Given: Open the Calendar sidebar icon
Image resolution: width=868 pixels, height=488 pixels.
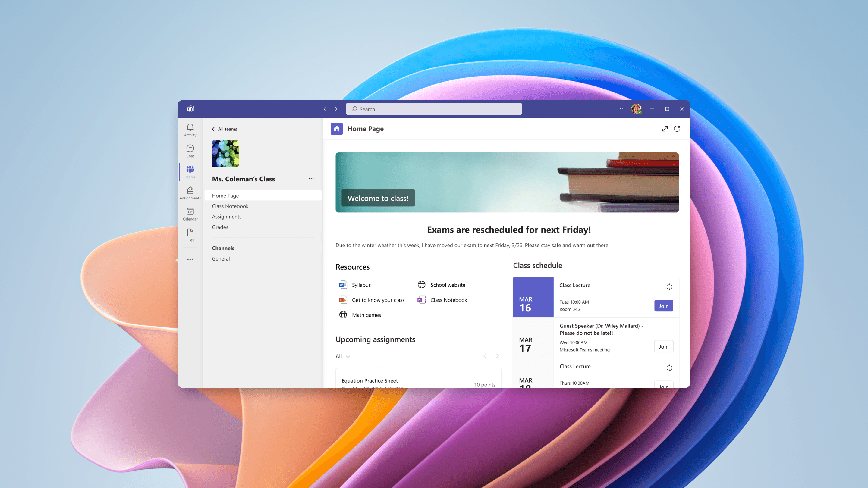Looking at the screenshot, I should click(190, 214).
